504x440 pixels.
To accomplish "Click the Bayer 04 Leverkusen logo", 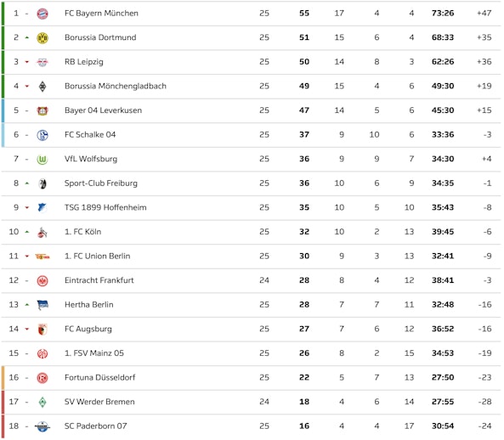I will click(x=42, y=110).
